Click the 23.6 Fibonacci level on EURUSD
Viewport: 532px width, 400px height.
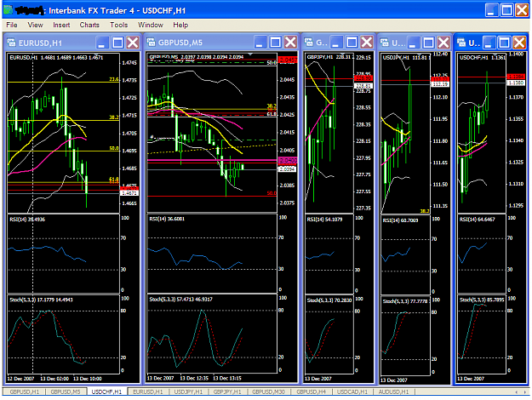pyautogui.click(x=114, y=79)
